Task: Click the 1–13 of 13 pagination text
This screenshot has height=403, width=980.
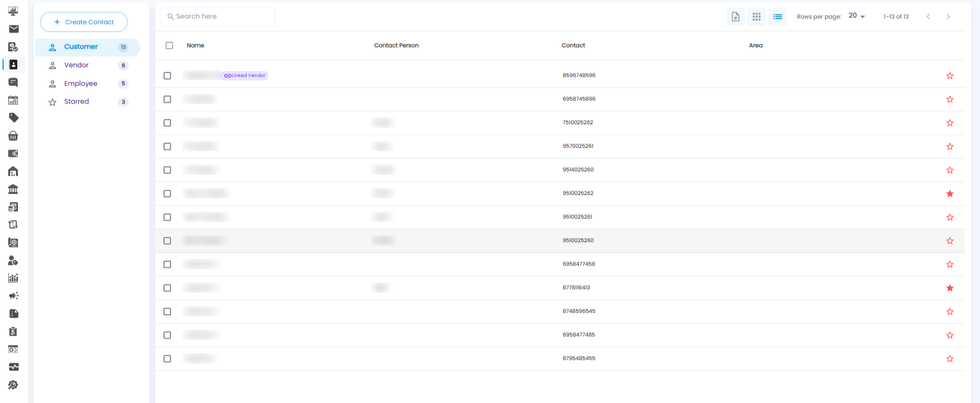Action: 896,17
